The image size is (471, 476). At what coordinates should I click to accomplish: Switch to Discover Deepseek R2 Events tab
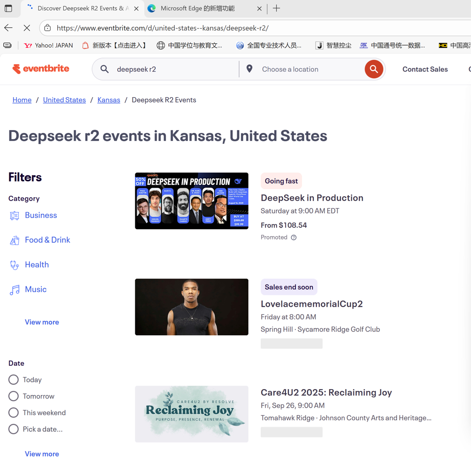(x=81, y=8)
